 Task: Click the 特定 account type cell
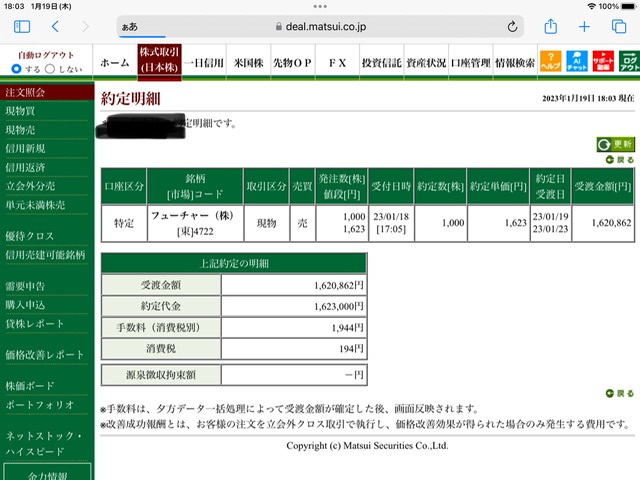tap(124, 223)
